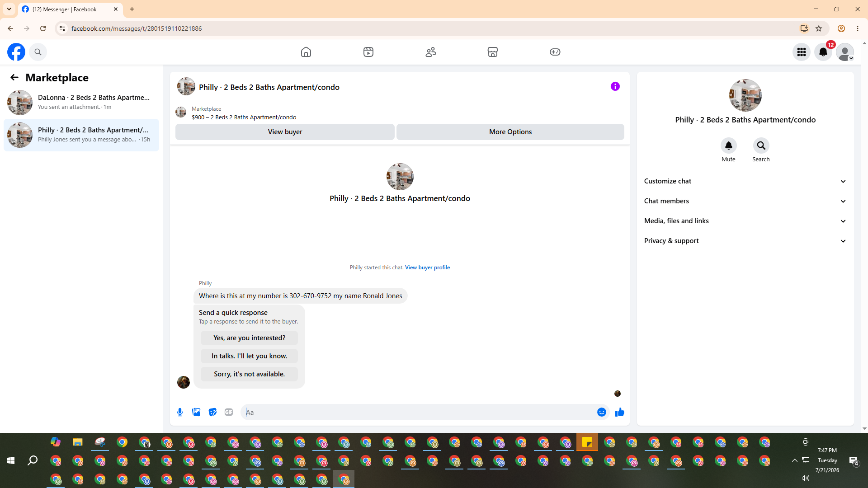The width and height of the screenshot is (868, 488).
Task: Click the Philly buyer avatar beside quick responses
Action: 184,382
